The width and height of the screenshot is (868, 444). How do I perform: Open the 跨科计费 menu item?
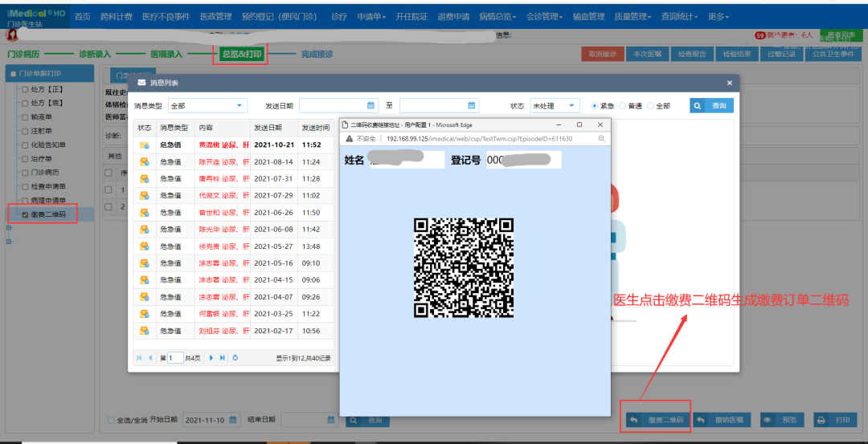pos(117,17)
